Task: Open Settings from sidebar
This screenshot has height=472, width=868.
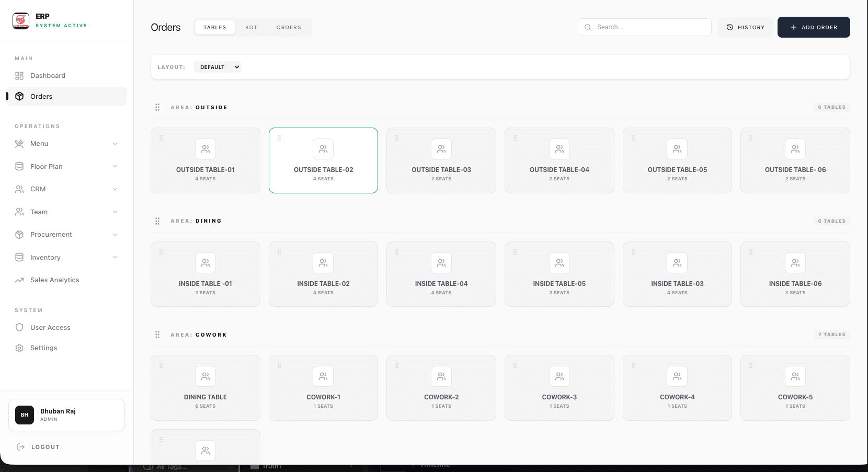Action: (66, 348)
